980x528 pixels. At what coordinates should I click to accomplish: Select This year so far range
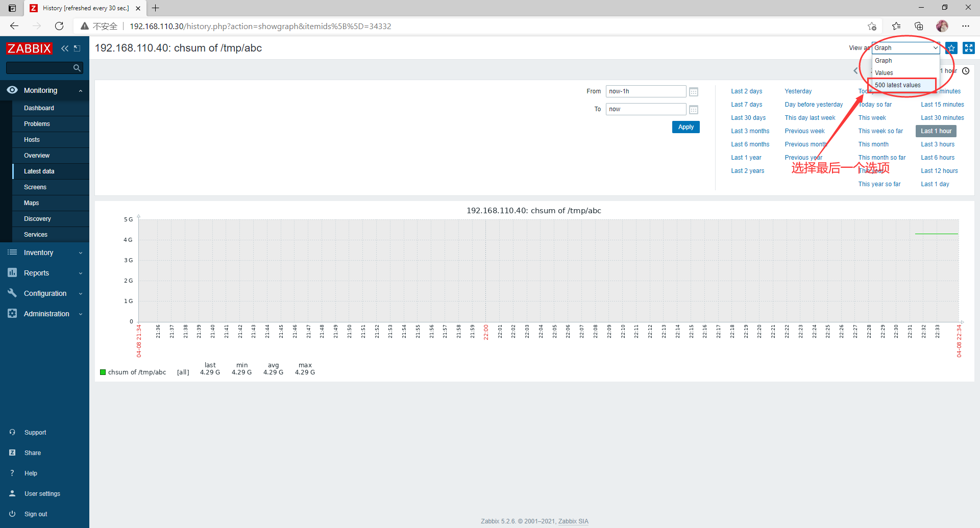pos(879,184)
